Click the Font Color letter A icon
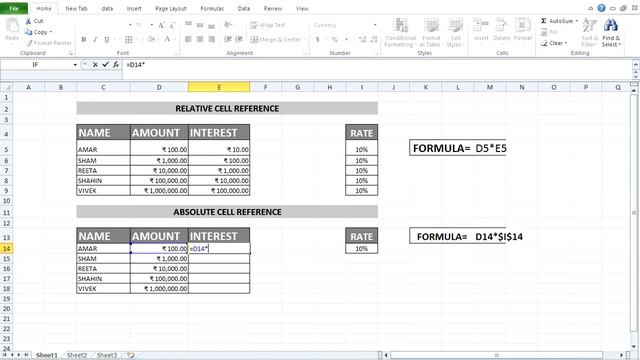 (x=167, y=39)
